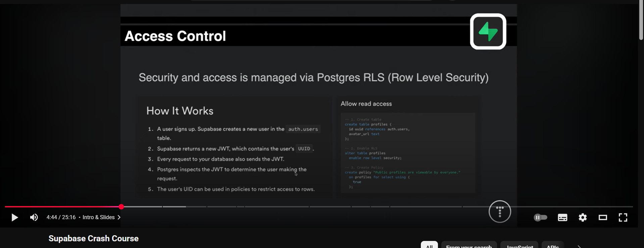Expand the Intro & Slides chapter list

click(x=99, y=217)
